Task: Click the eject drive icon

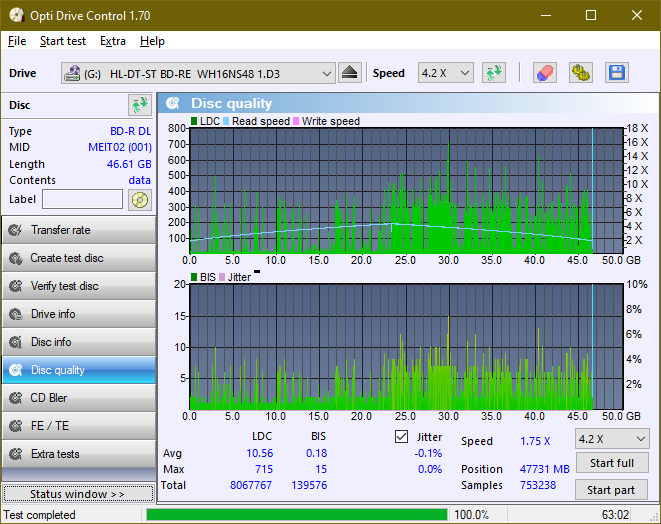Action: pyautogui.click(x=349, y=73)
